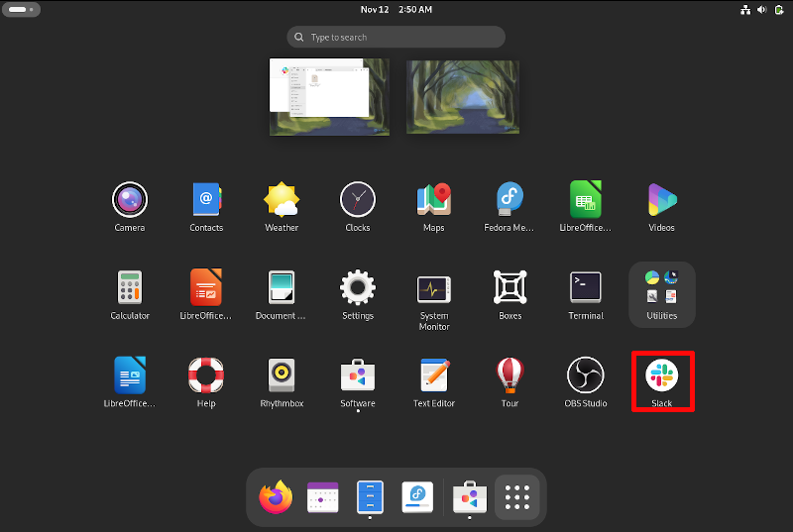Screen dimensions: 793x532
Task: Open Software from the app grid
Action: (x=358, y=375)
